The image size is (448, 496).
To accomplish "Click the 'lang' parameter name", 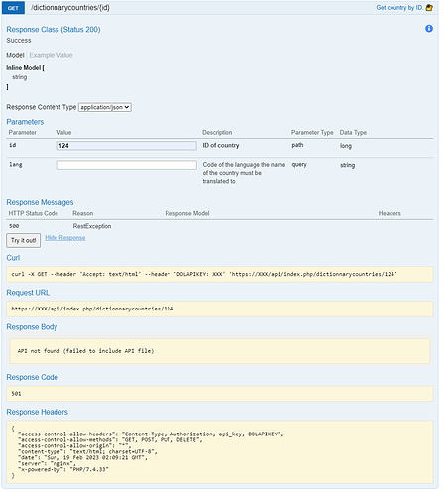I will point(16,165).
